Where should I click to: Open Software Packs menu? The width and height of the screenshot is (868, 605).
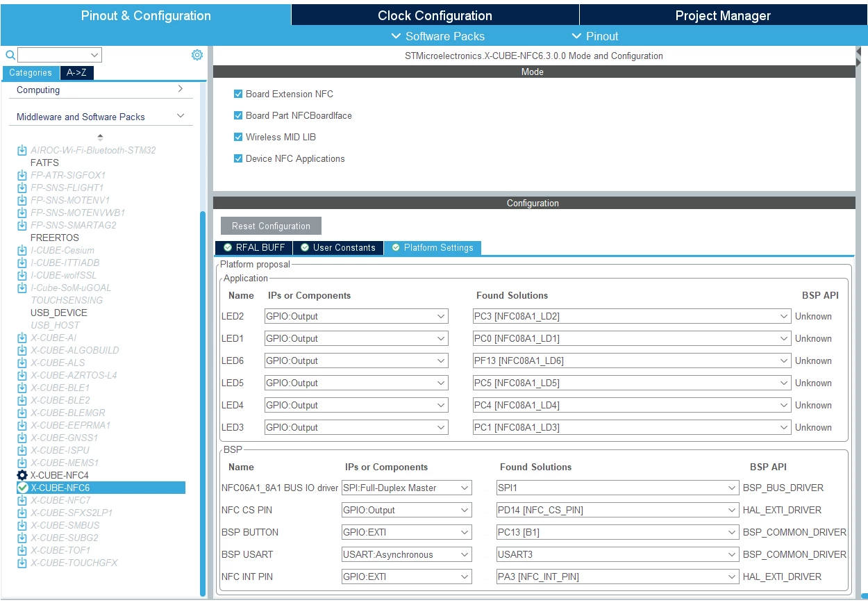(x=438, y=36)
